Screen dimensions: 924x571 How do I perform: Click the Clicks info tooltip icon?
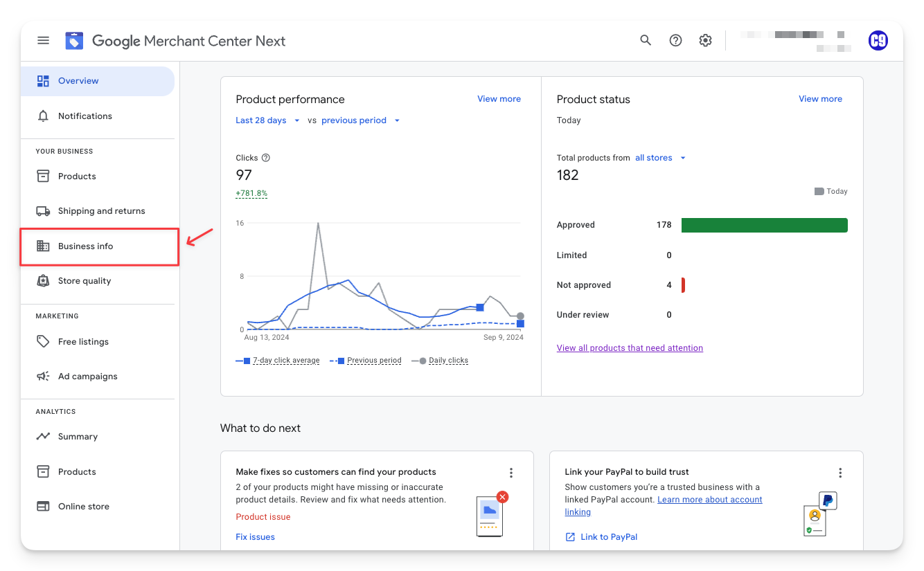(x=266, y=158)
